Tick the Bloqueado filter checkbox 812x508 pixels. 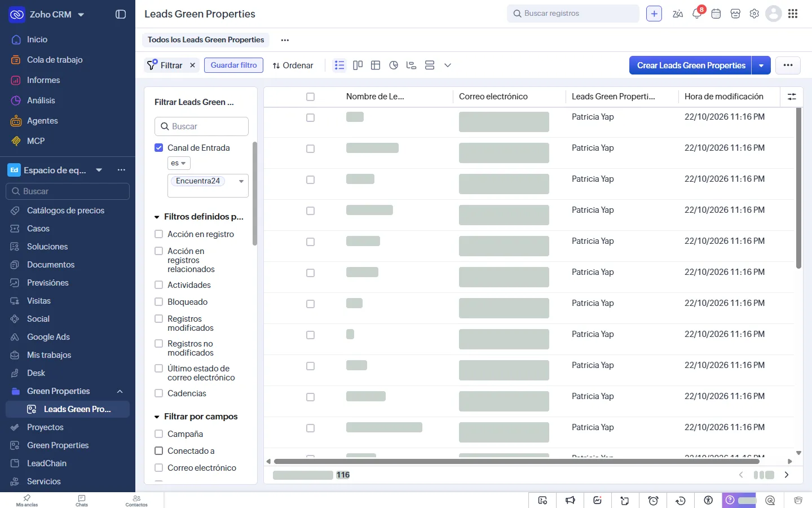(x=159, y=302)
